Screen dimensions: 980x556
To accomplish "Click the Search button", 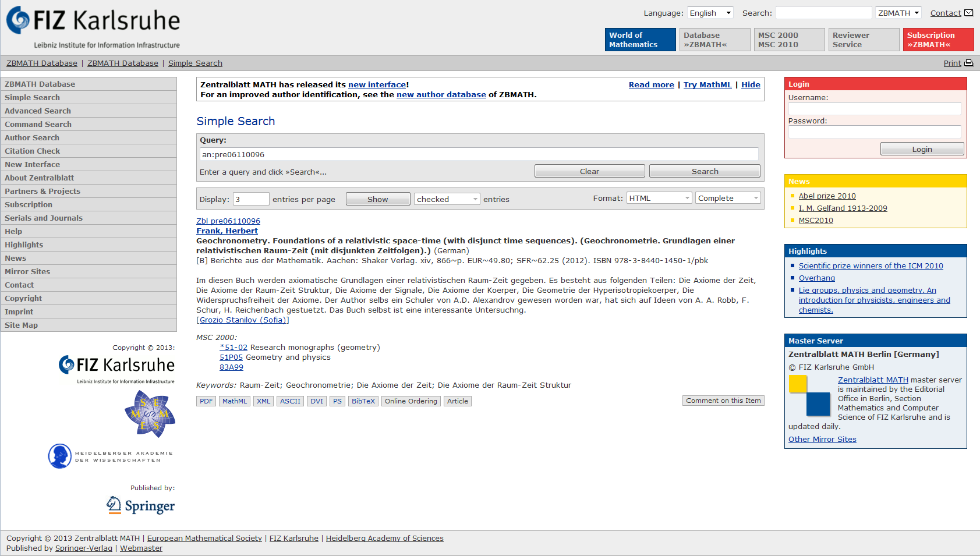I will click(x=705, y=171).
